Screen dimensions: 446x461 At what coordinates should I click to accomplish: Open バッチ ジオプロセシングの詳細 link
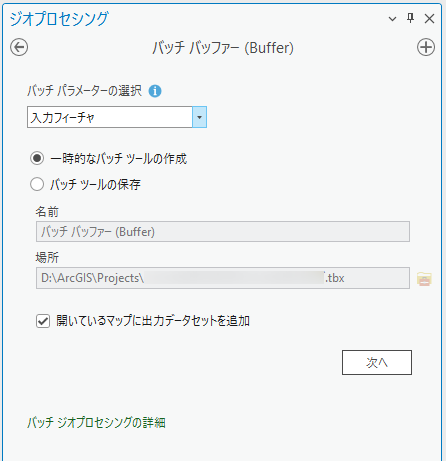[96, 423]
